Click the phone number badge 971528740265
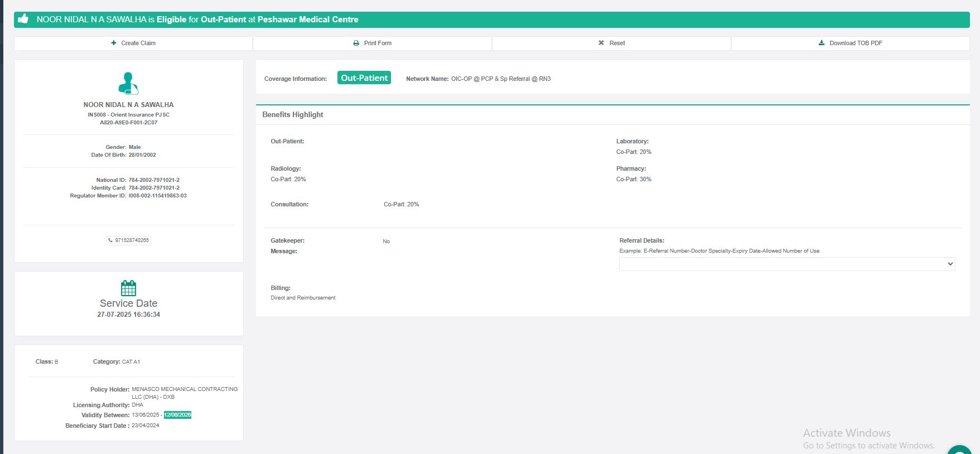Image resolution: width=980 pixels, height=454 pixels. 129,240
